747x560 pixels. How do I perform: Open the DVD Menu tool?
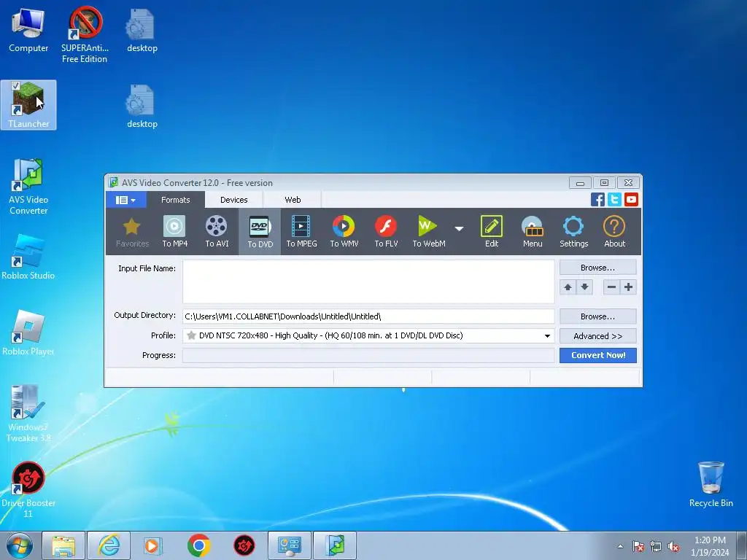click(x=532, y=231)
